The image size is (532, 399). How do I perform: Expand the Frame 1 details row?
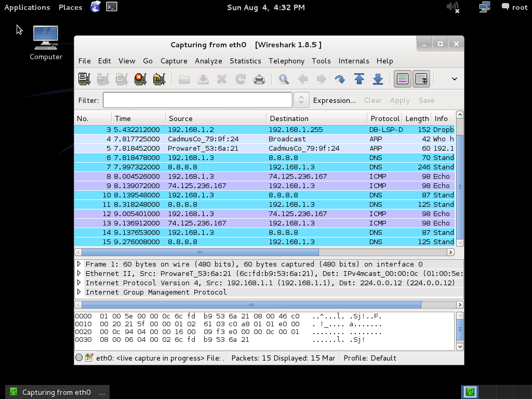(79, 264)
